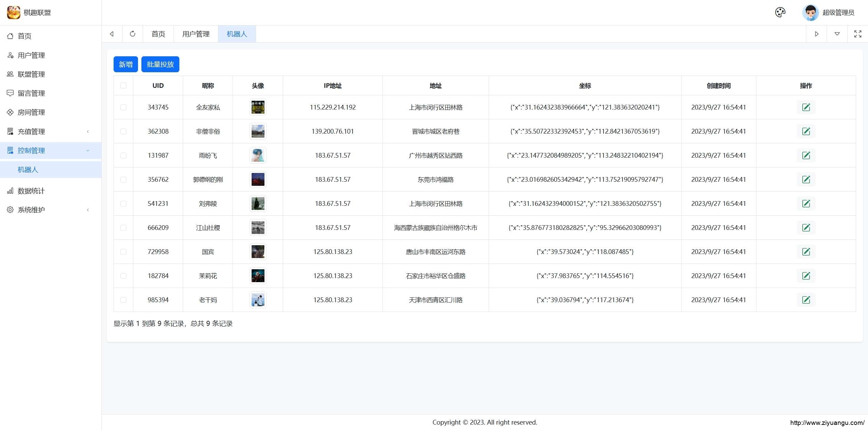Click the theme palette icon
868x430 pixels.
coord(780,13)
